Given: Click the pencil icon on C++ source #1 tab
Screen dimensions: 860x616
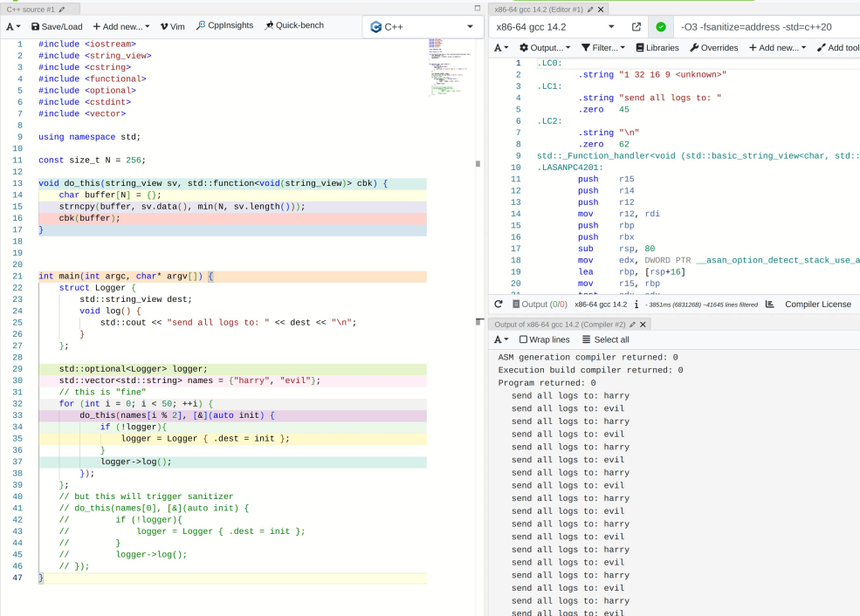Looking at the screenshot, I should point(62,10).
